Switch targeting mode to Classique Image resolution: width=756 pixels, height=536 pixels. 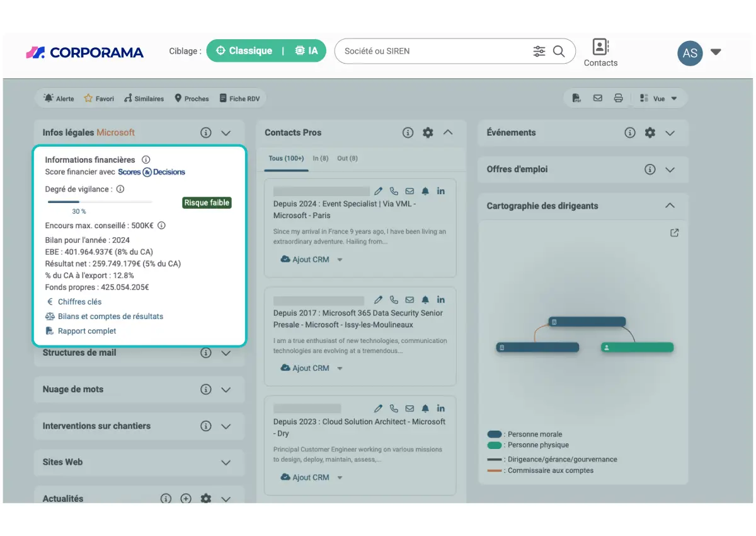click(x=244, y=51)
